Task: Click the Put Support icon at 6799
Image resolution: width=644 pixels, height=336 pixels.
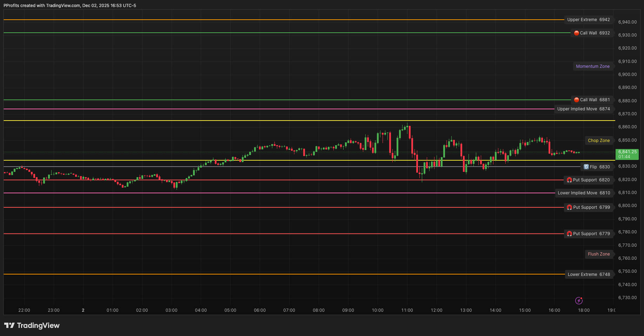Action: [x=569, y=207]
